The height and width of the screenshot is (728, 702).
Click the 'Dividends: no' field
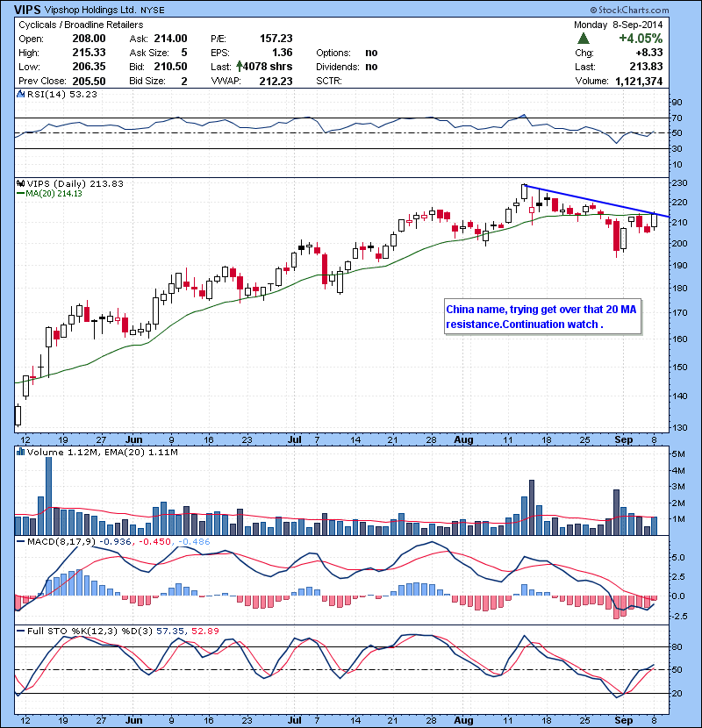click(347, 67)
